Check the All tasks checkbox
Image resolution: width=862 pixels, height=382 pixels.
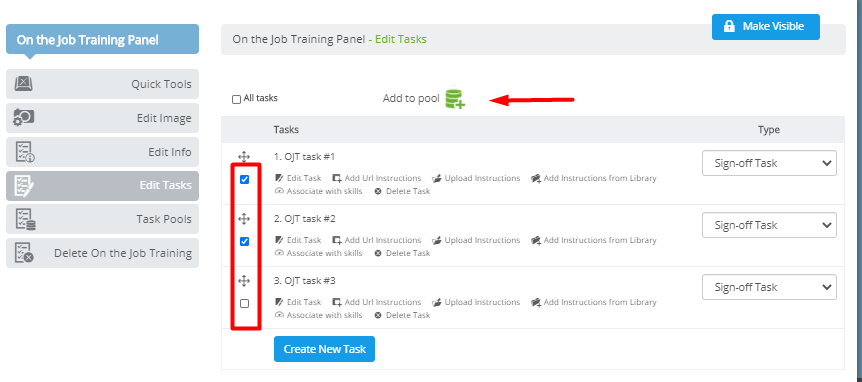236,99
